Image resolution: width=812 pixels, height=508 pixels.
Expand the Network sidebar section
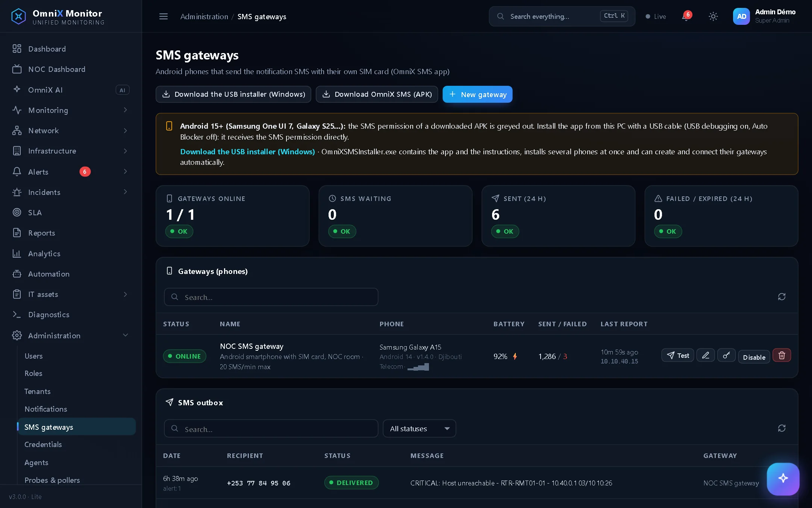click(71, 131)
